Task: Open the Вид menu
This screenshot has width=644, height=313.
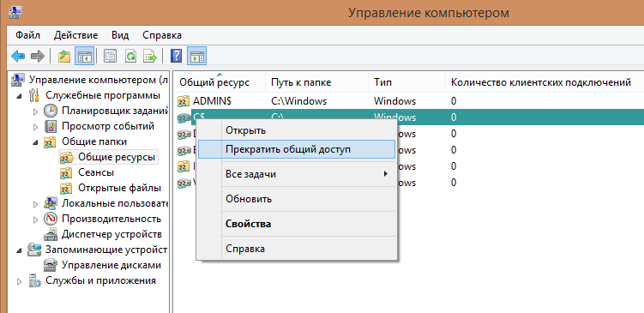Action: click(120, 35)
